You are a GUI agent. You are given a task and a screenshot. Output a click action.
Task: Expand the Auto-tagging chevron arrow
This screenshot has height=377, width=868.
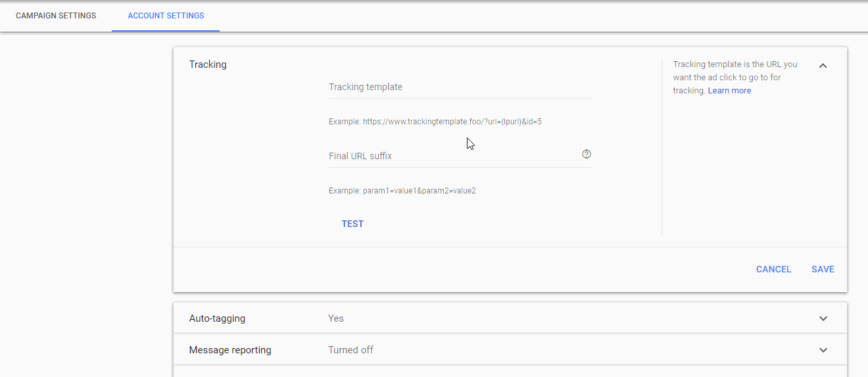[x=823, y=318]
